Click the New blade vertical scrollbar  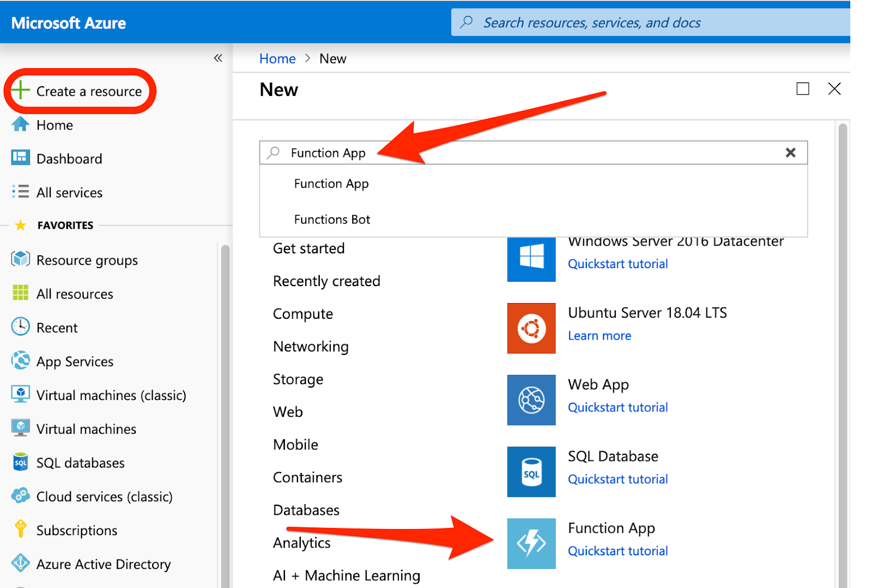click(x=843, y=354)
